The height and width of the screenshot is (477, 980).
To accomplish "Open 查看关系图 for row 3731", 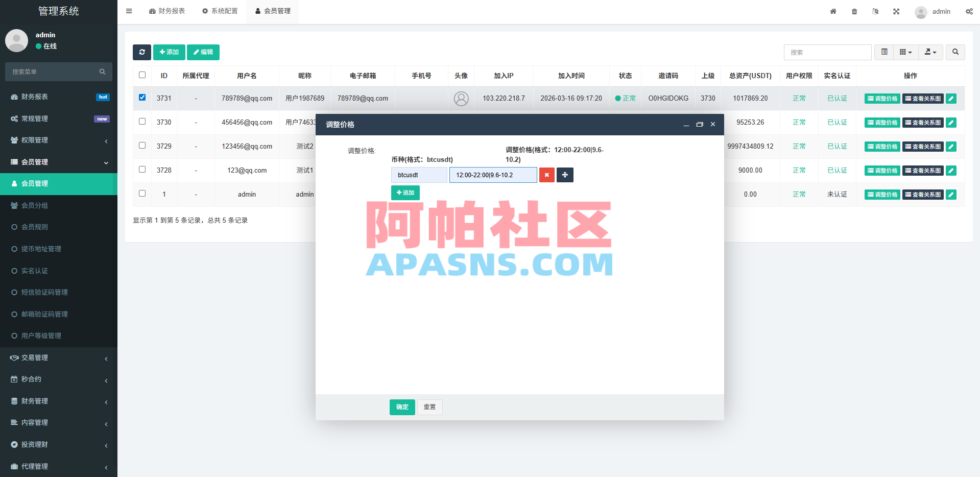I will click(x=923, y=99).
